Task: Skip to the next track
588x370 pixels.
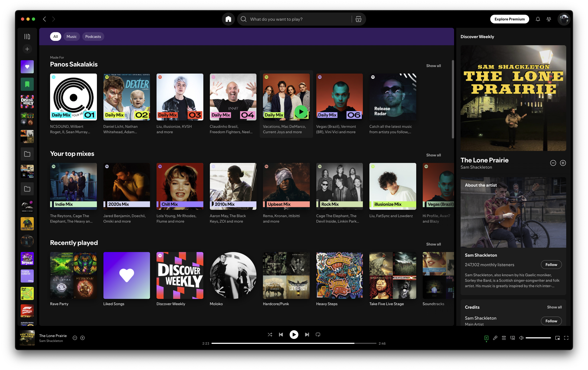Action: click(307, 335)
